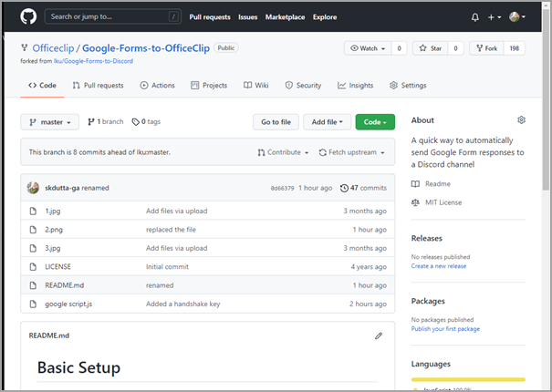Click Publish your first package

[445, 329]
